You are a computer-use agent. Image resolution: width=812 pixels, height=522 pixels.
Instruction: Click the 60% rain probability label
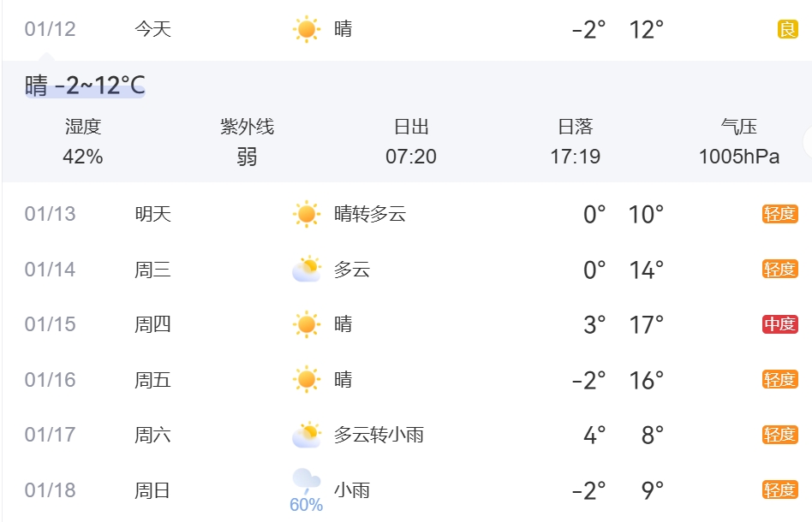(306, 505)
